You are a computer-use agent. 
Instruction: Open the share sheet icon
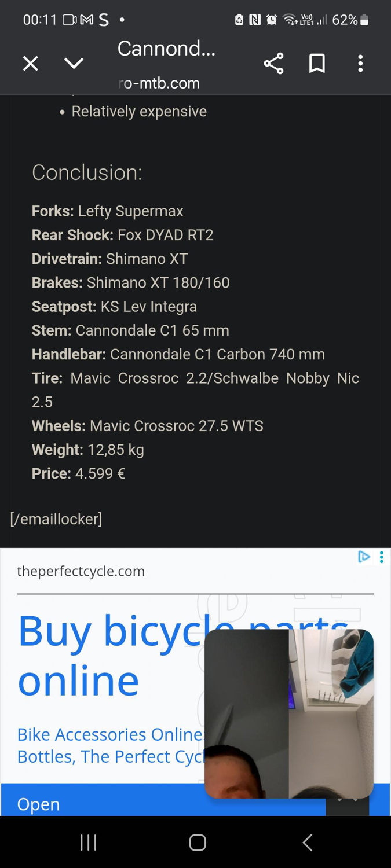(273, 64)
